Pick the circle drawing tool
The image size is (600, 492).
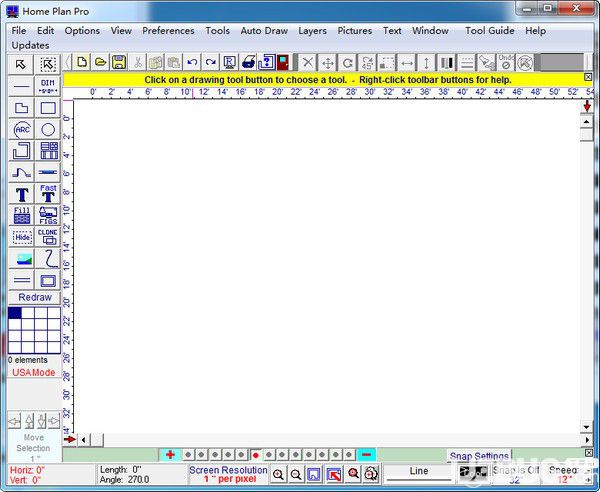coord(48,129)
